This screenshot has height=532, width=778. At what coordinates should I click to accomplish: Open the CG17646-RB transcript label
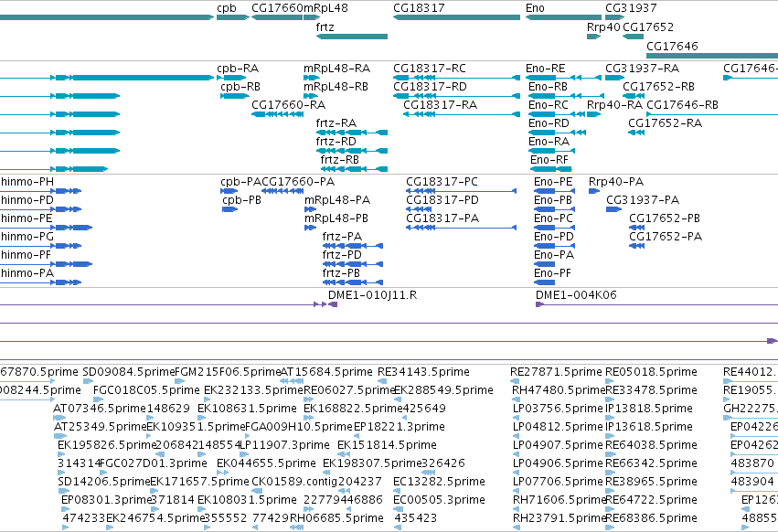(683, 105)
